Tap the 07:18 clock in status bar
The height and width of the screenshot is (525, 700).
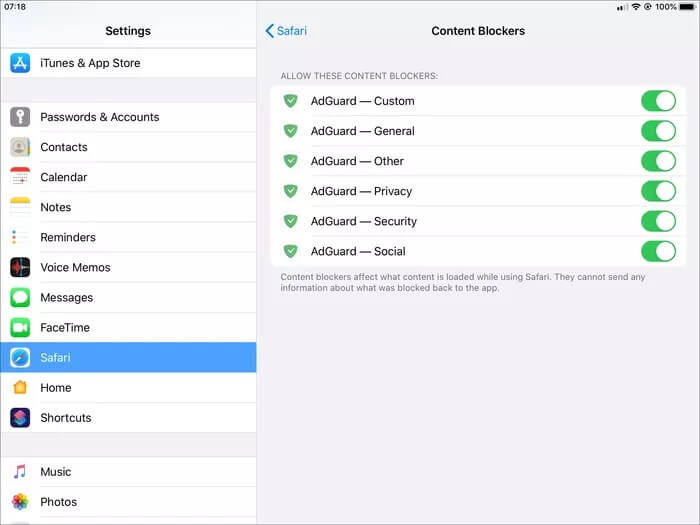click(15, 7)
